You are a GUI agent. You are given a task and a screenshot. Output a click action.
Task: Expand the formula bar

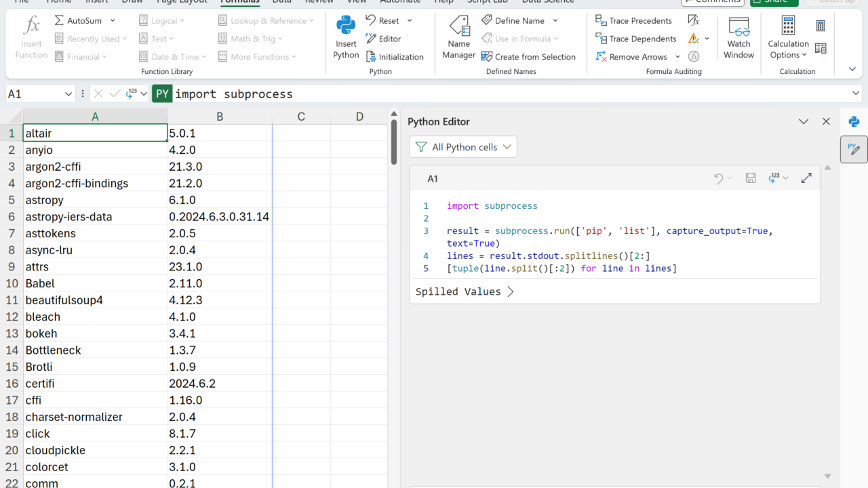coord(856,94)
